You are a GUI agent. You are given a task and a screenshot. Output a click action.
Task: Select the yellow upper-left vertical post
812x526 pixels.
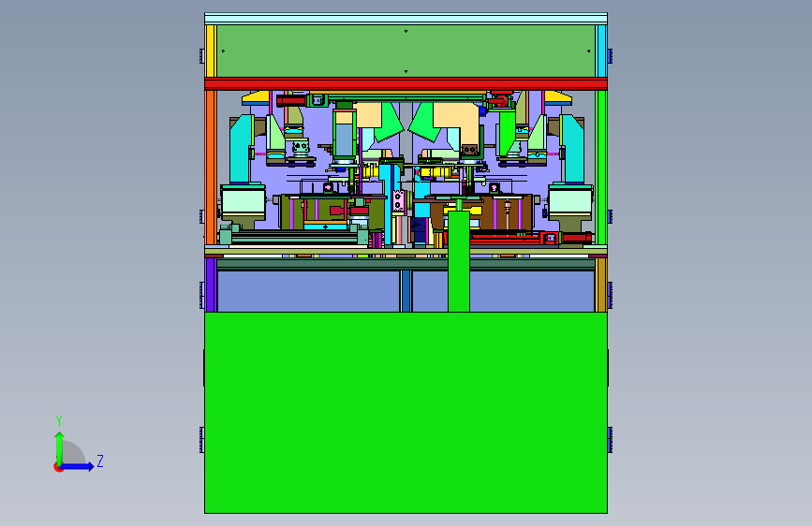pos(211,51)
